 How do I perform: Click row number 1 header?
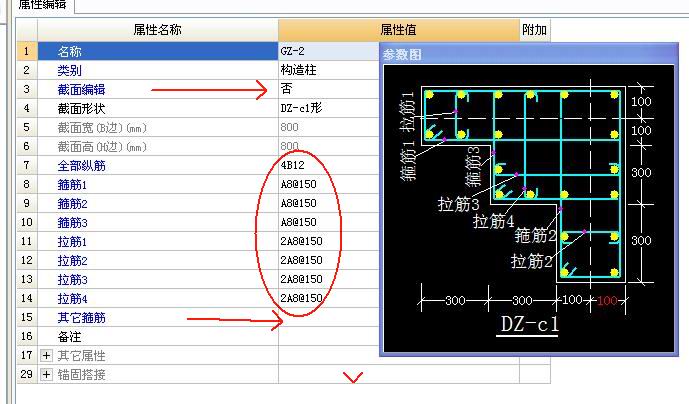[27, 51]
